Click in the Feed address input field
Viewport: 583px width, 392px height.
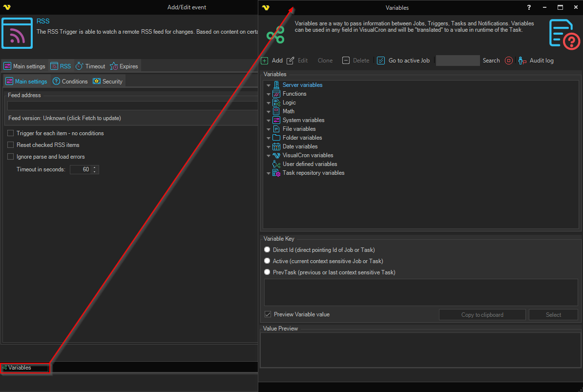pos(132,105)
